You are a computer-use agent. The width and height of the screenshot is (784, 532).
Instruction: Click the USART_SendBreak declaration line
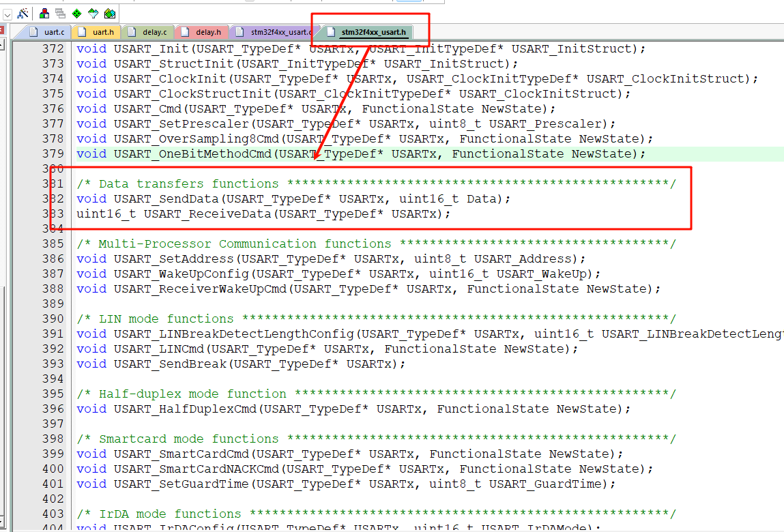[x=241, y=364]
